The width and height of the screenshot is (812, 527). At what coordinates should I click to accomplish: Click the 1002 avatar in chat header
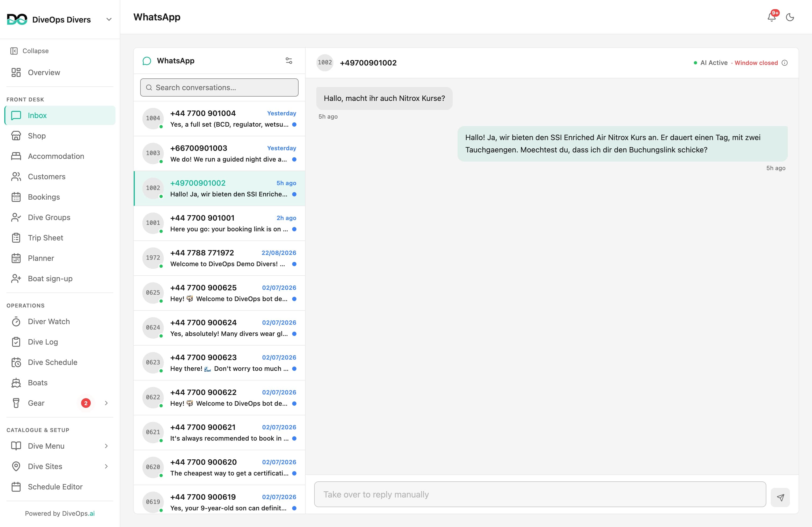[325, 63]
